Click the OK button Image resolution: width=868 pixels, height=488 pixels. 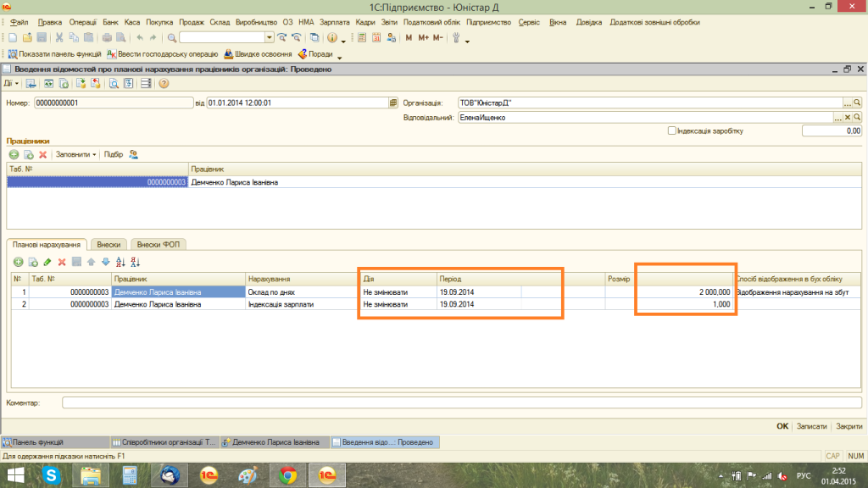point(782,426)
